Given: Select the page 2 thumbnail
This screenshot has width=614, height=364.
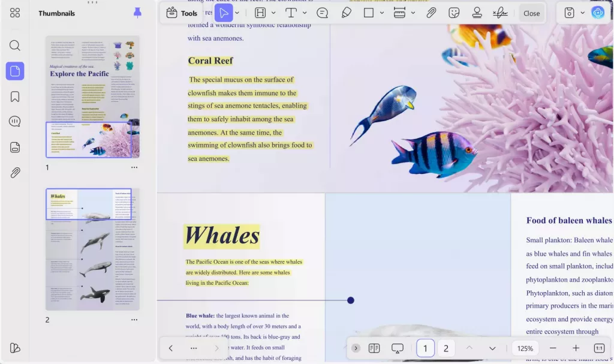Looking at the screenshot, I should coord(92,249).
